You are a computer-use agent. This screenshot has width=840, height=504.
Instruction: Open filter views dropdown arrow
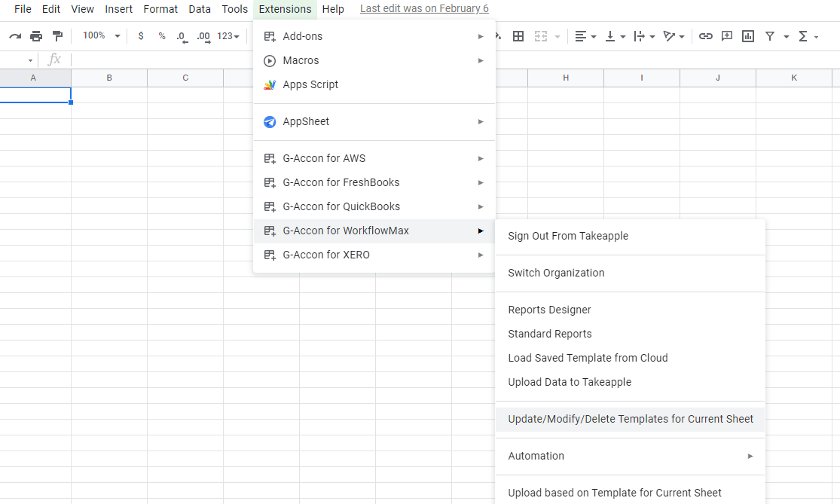787,36
